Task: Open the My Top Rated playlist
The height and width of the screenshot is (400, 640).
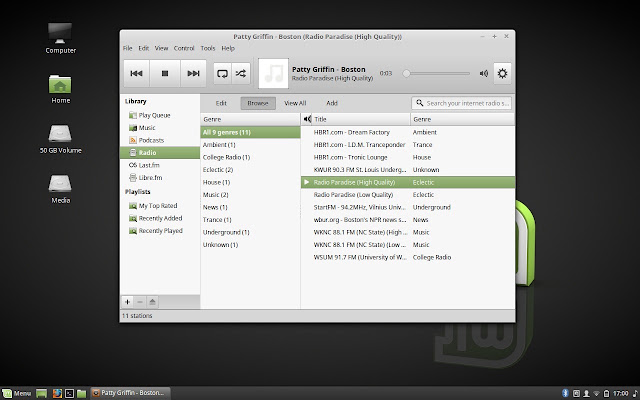Action: coord(160,206)
